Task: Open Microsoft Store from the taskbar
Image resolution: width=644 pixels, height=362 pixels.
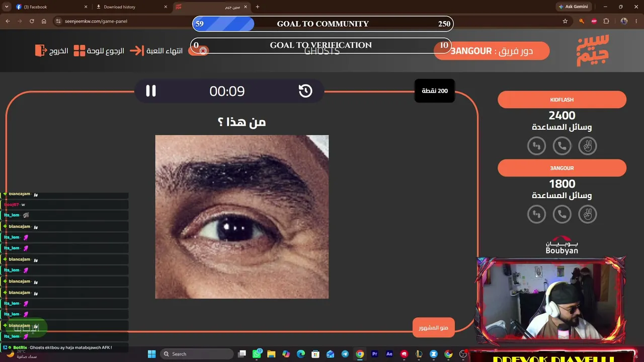Action: (x=315, y=354)
